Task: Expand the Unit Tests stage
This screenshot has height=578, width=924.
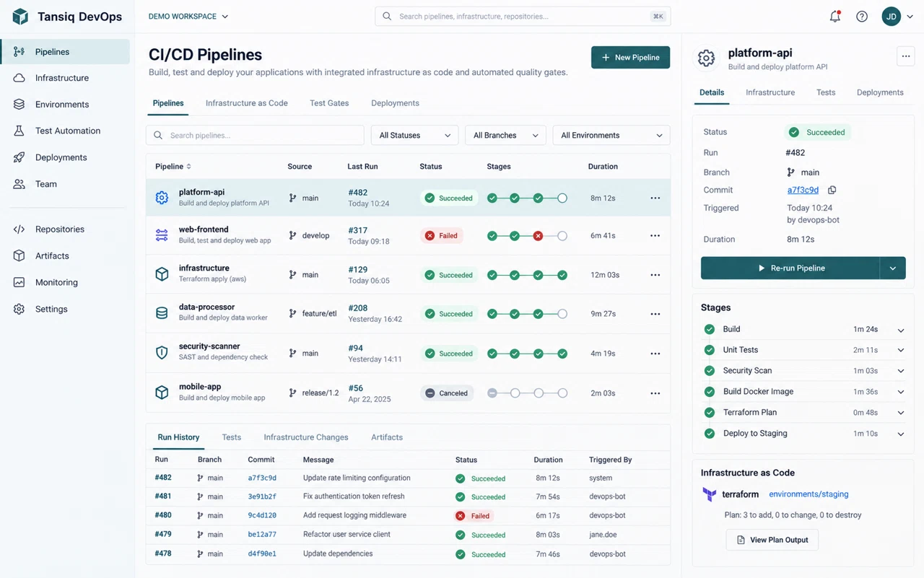Action: coord(901,350)
